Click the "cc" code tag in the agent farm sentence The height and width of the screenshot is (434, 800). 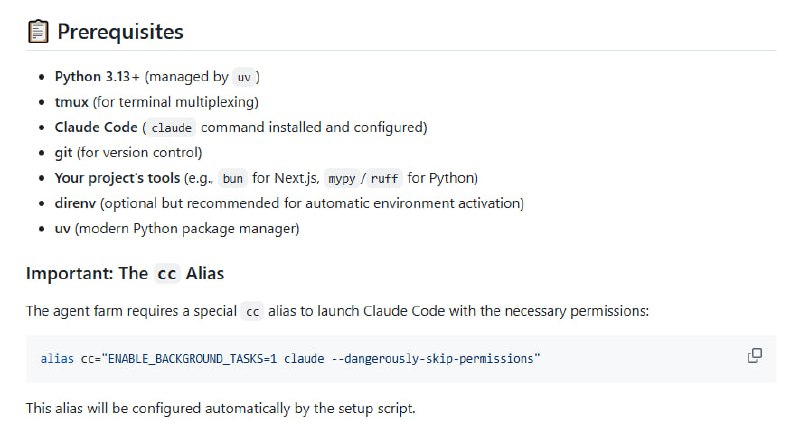(253, 311)
